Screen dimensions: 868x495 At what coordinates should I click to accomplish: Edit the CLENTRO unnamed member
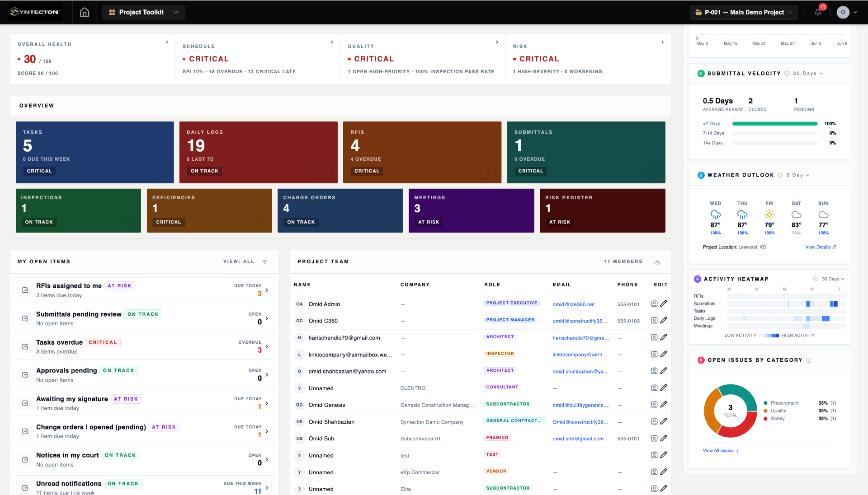(664, 388)
